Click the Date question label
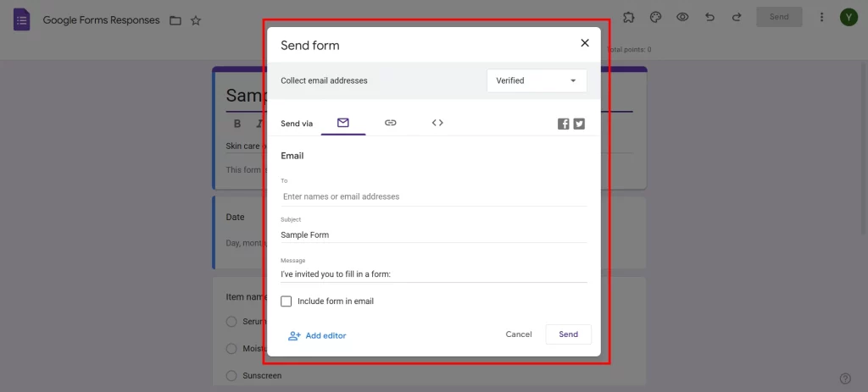 [236, 218]
